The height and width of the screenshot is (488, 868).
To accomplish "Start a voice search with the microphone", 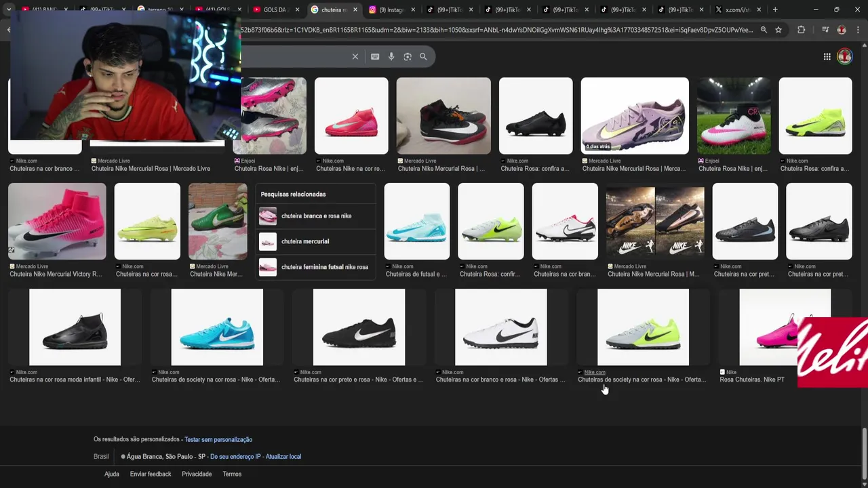I will pos(391,57).
